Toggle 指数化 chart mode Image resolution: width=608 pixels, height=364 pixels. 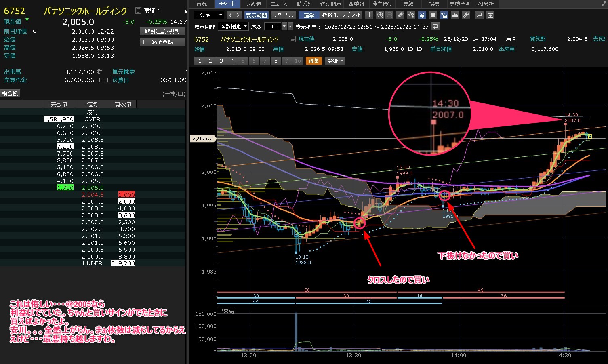point(330,15)
